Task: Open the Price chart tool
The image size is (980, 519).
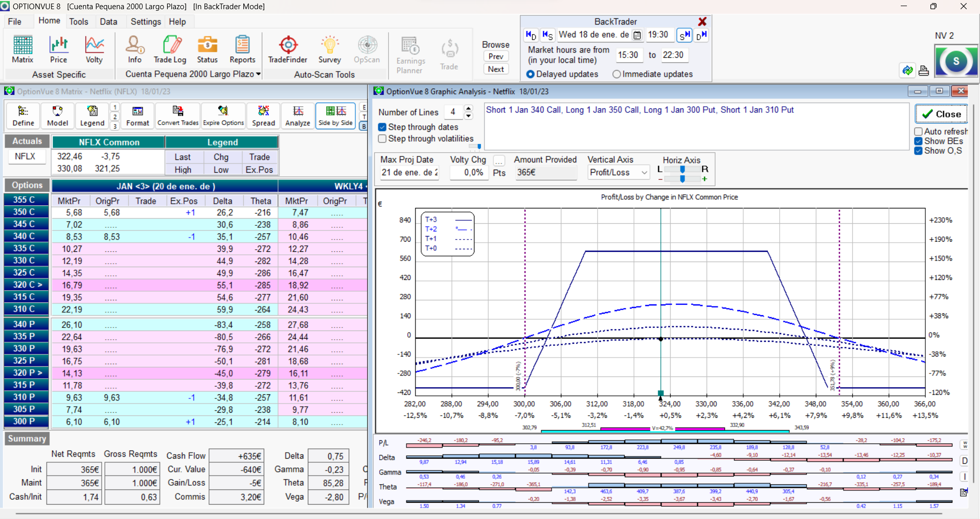Action: (x=58, y=50)
